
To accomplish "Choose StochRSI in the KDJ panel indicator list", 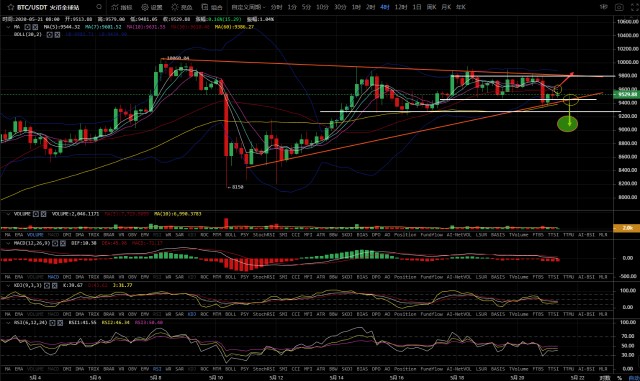I will [264, 314].
